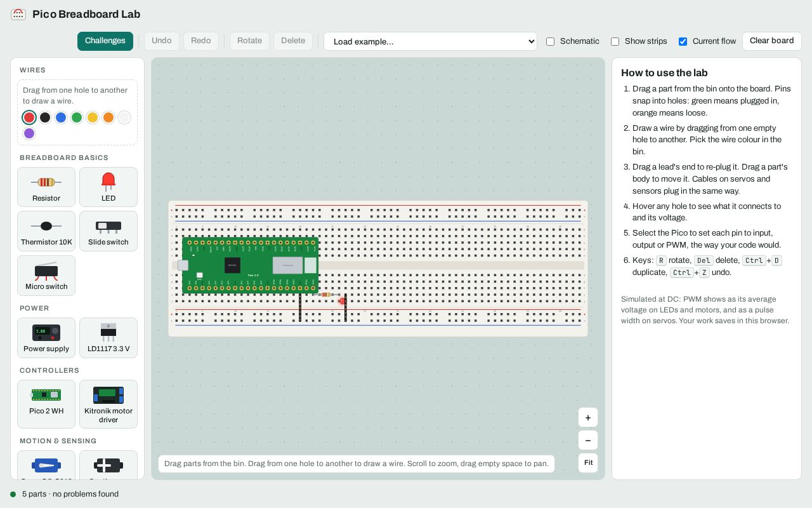Screen dimensions: 812x508
Task: Click the Delete toolbar button
Action: point(293,41)
